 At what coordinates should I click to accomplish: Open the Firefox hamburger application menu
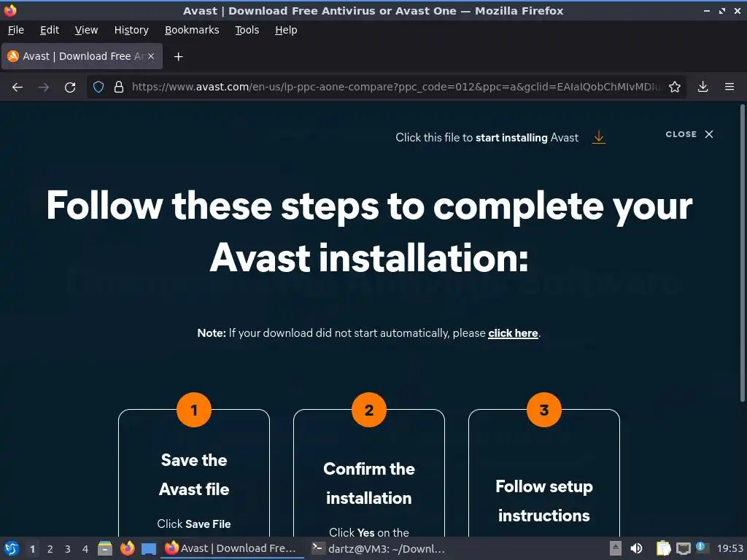(729, 87)
